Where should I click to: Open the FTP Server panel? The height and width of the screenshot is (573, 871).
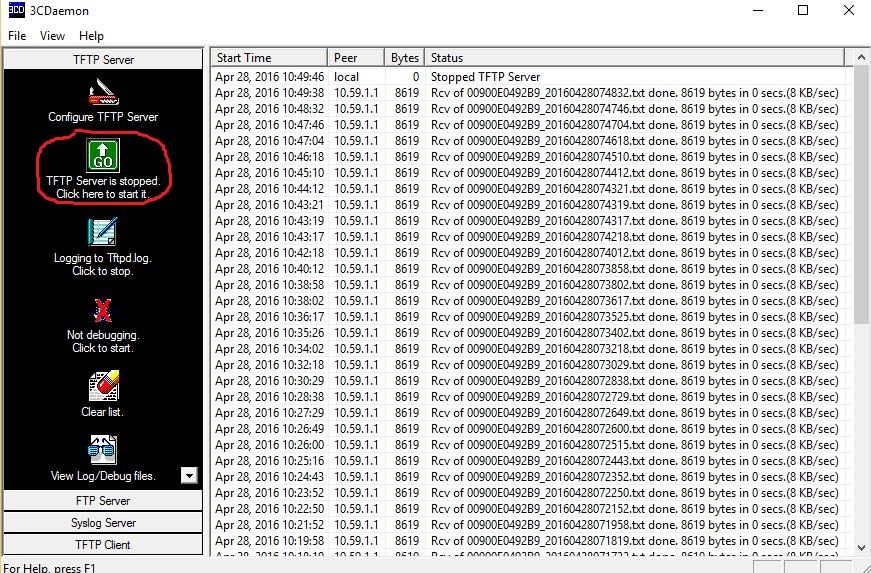pos(103,500)
